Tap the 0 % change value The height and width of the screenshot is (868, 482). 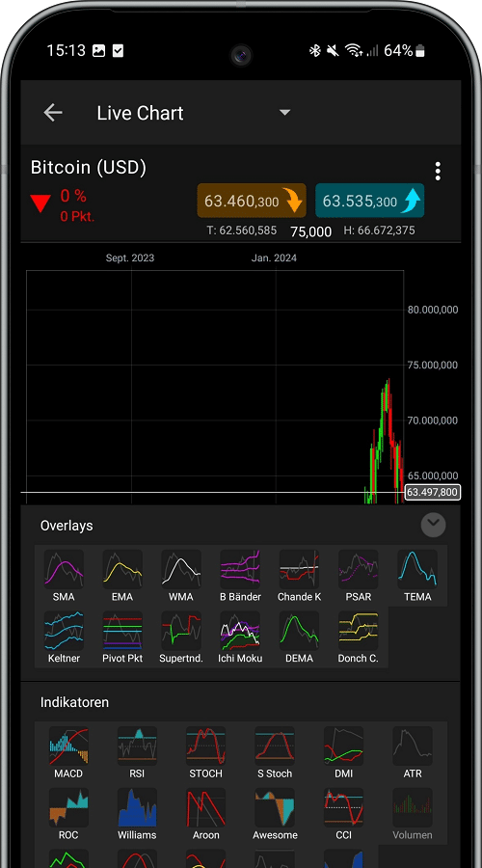click(x=73, y=196)
